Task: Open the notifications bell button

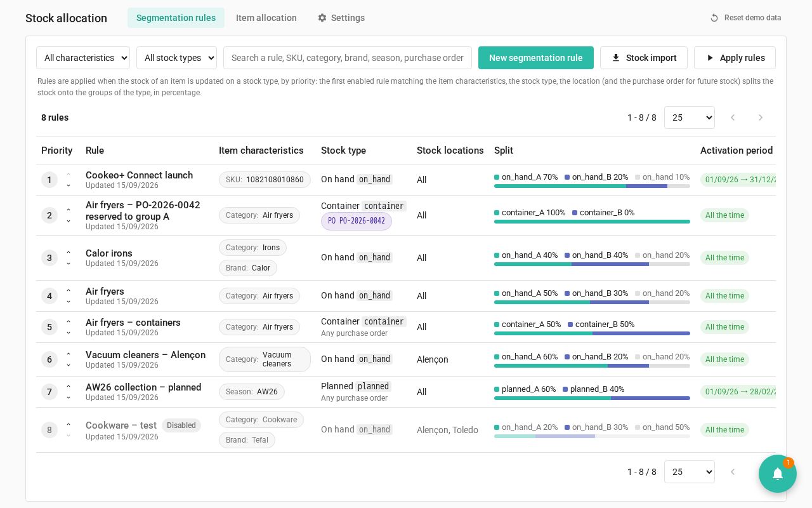Action: pos(778,474)
